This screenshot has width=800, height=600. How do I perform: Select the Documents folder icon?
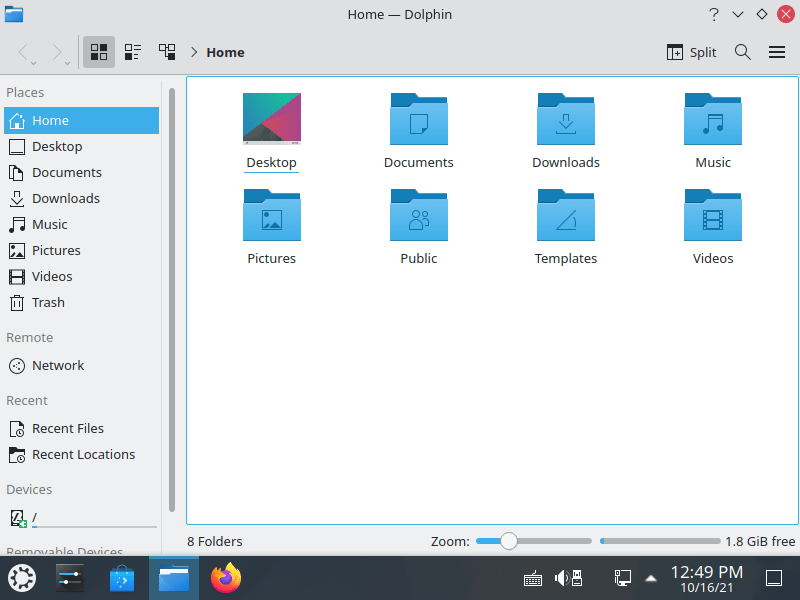[418, 118]
